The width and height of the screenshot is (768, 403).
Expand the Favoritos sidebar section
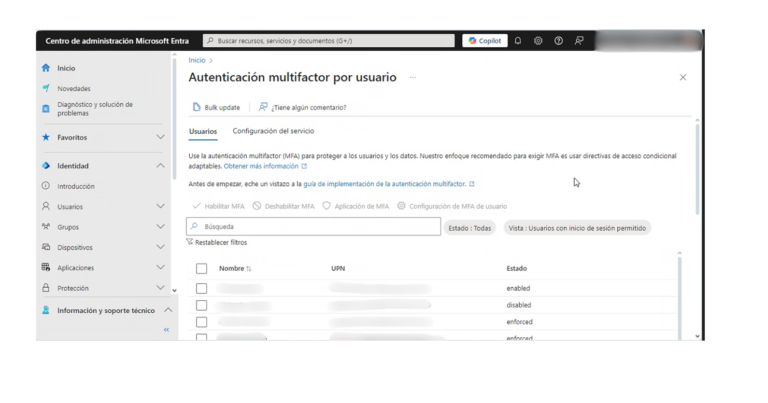[160, 137]
